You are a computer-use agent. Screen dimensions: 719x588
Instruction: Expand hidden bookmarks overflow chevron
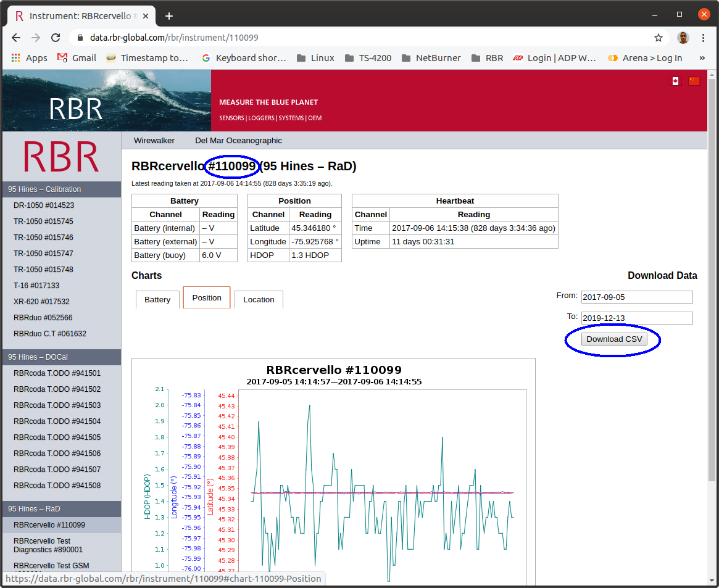click(x=702, y=58)
